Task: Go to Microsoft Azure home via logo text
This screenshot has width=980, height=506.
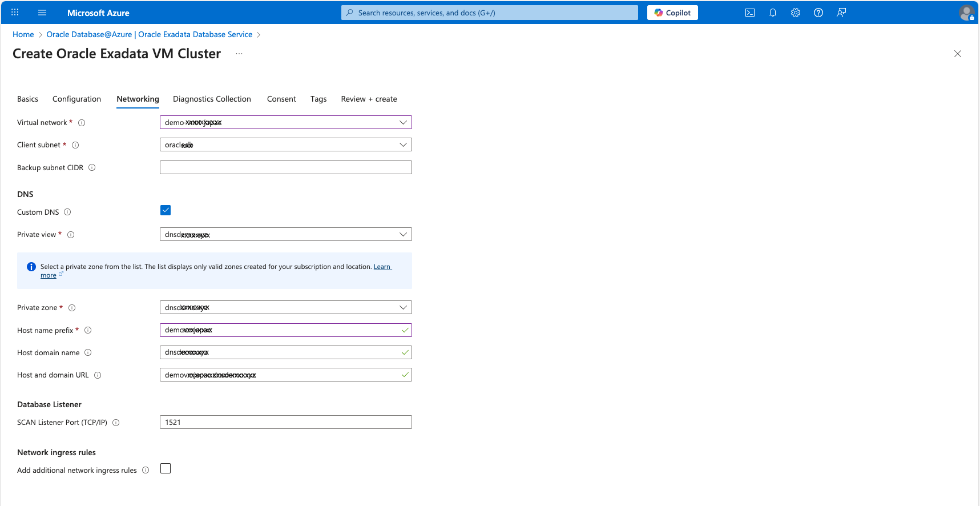Action: click(x=98, y=13)
